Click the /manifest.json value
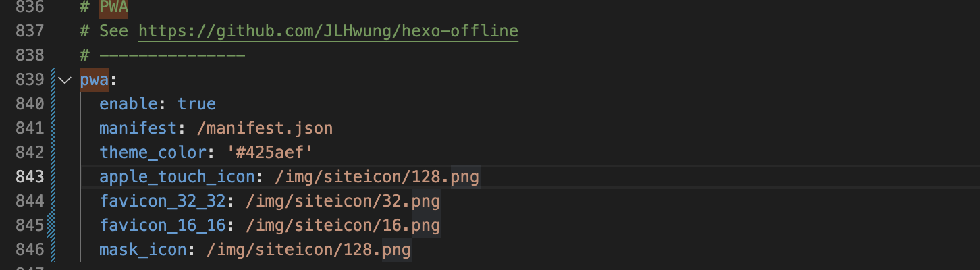980x270 pixels. pos(265,128)
